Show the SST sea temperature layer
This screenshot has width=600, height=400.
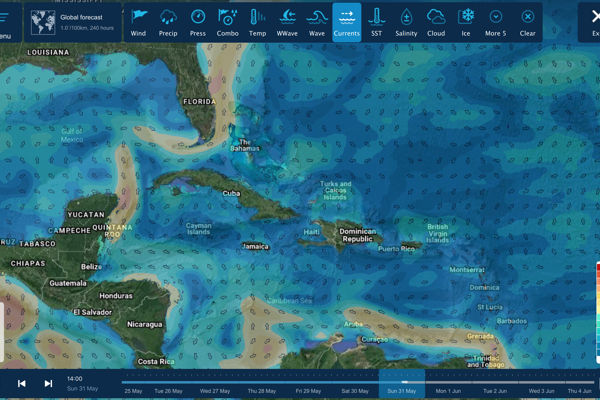(x=376, y=21)
